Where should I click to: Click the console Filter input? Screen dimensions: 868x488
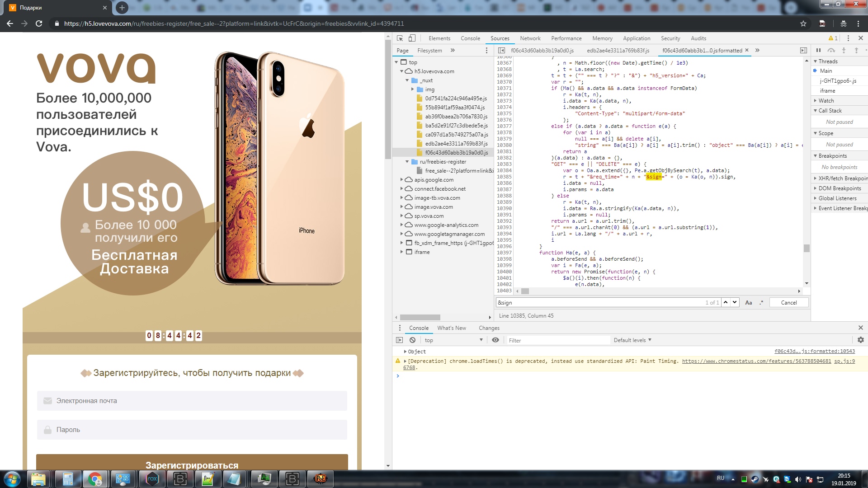[557, 340]
